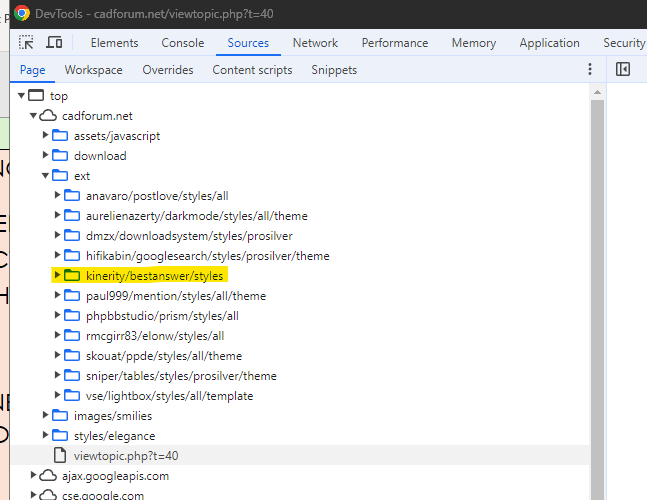Image resolution: width=647 pixels, height=500 pixels.
Task: Select dmzx/downloadsystem/styles/prosilver folder
Action: pos(189,236)
